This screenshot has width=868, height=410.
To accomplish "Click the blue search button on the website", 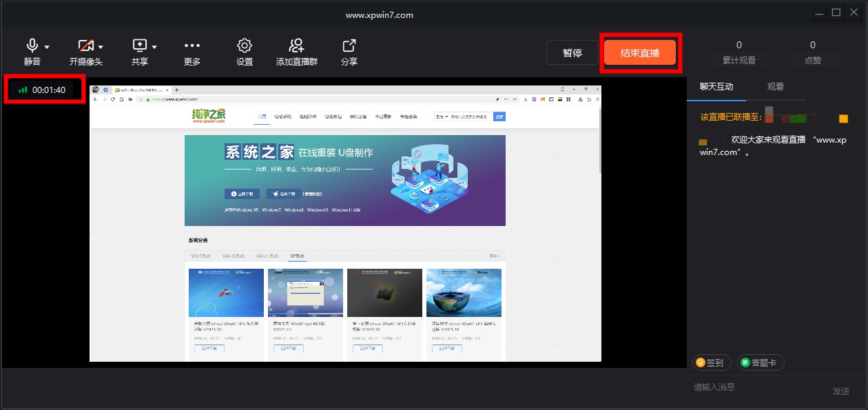I will click(x=500, y=116).
